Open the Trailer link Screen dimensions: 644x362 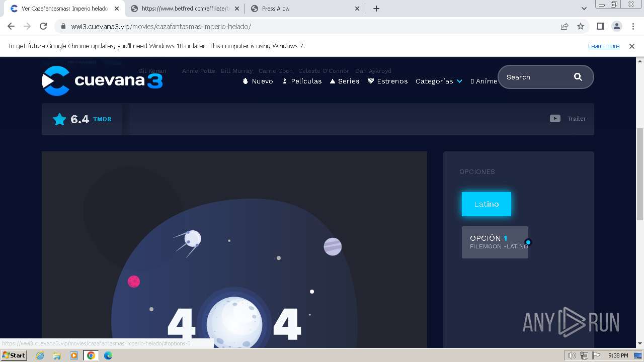click(577, 119)
